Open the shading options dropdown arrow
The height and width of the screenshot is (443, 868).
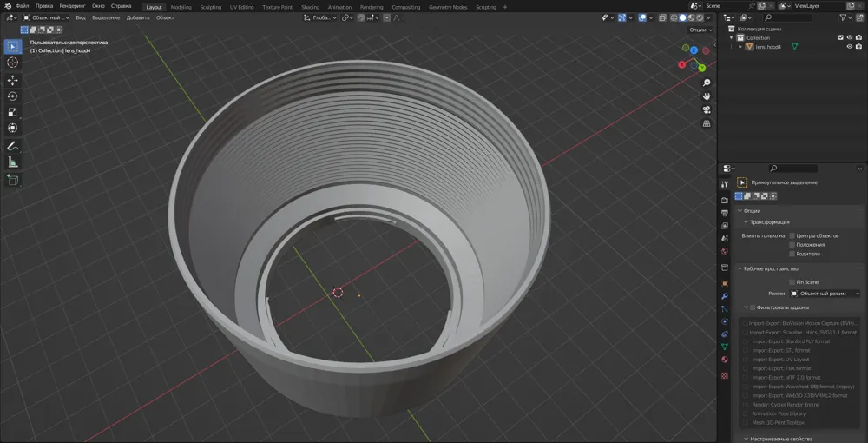710,17
